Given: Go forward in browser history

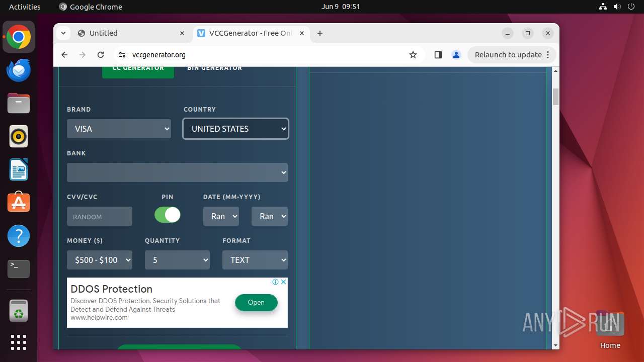Looking at the screenshot, I should click(x=83, y=55).
